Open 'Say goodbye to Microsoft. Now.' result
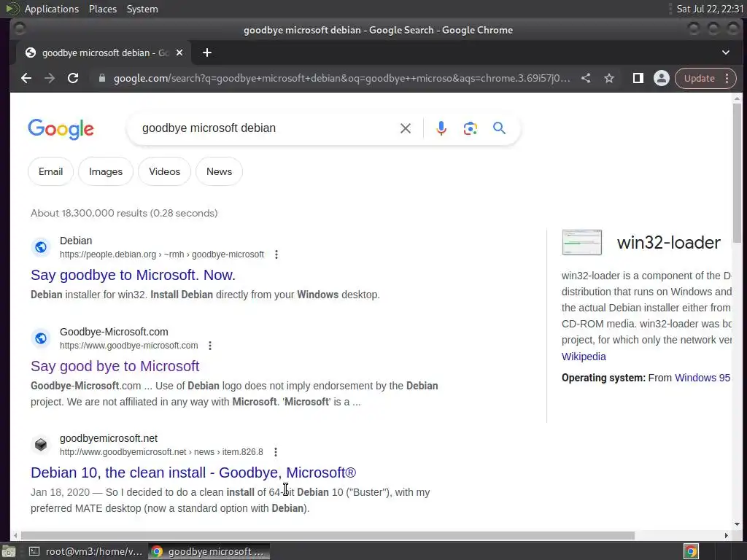The height and width of the screenshot is (560, 747). (x=133, y=275)
